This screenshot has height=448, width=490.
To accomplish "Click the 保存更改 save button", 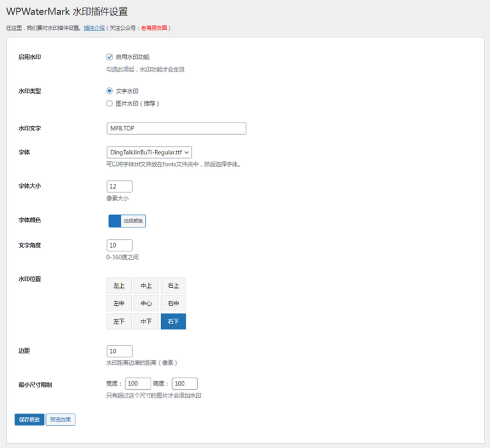I will 29,420.
